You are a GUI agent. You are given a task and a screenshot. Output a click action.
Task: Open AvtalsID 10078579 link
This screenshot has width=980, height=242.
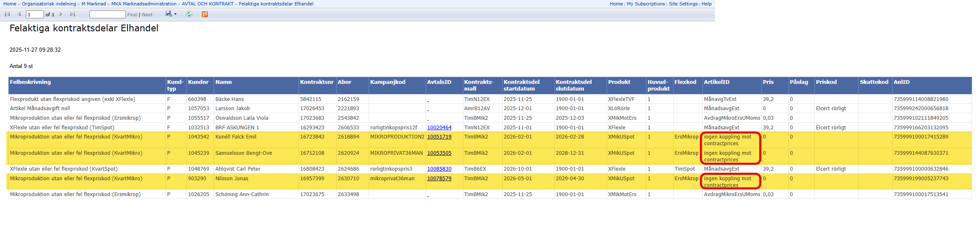(x=439, y=179)
